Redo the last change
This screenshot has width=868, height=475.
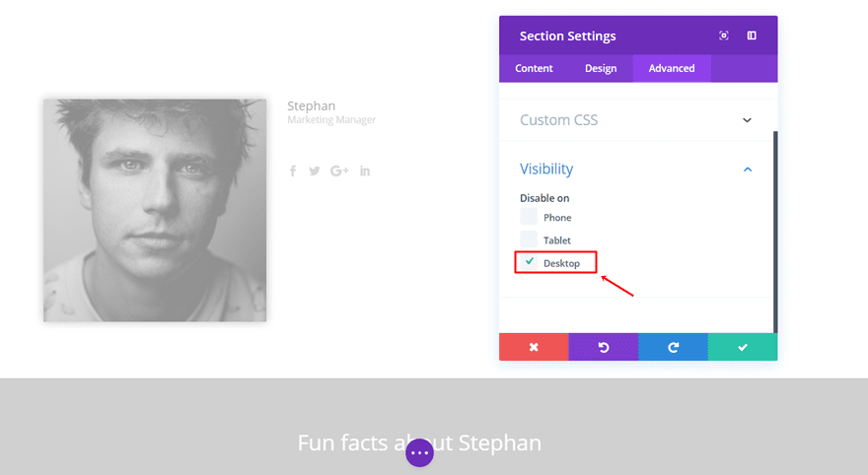pyautogui.click(x=673, y=347)
